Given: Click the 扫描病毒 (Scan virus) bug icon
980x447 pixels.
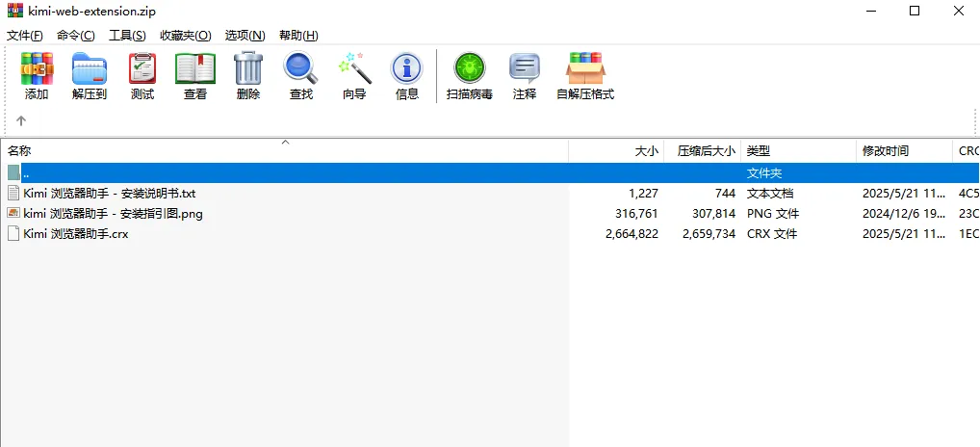Looking at the screenshot, I should [470, 68].
